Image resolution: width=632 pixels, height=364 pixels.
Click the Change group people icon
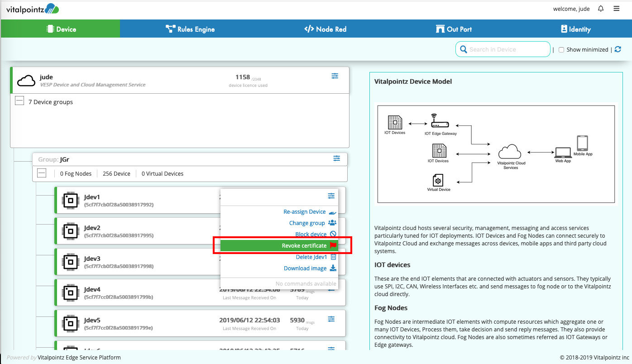click(x=332, y=223)
